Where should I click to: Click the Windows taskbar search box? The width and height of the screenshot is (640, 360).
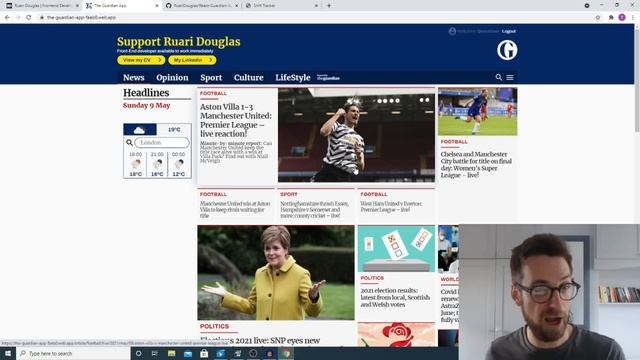pyautogui.click(x=73, y=353)
